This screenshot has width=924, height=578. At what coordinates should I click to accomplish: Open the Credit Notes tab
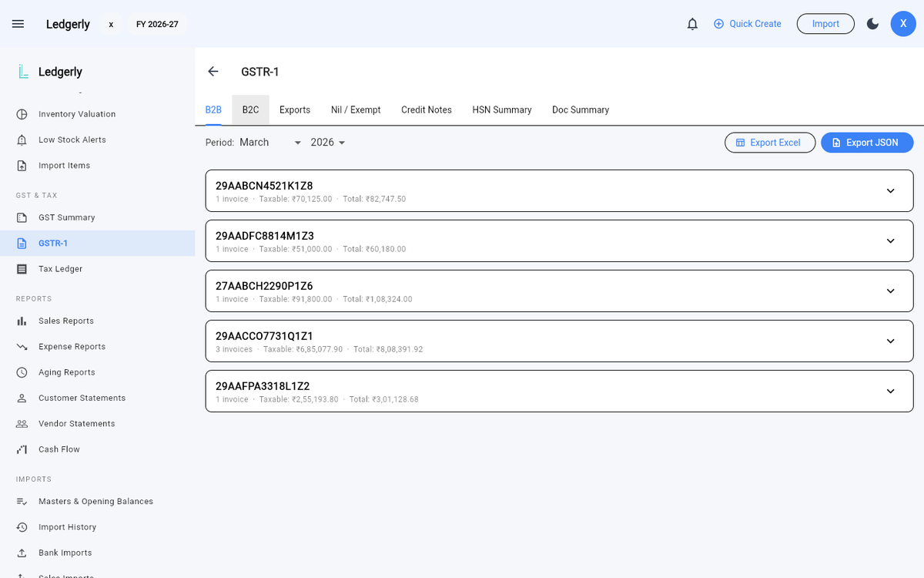click(427, 110)
